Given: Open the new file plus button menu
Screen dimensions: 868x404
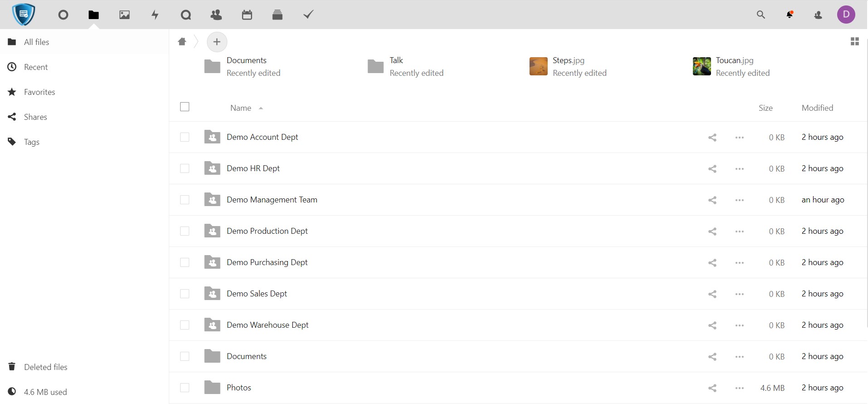Looking at the screenshot, I should pos(217,42).
